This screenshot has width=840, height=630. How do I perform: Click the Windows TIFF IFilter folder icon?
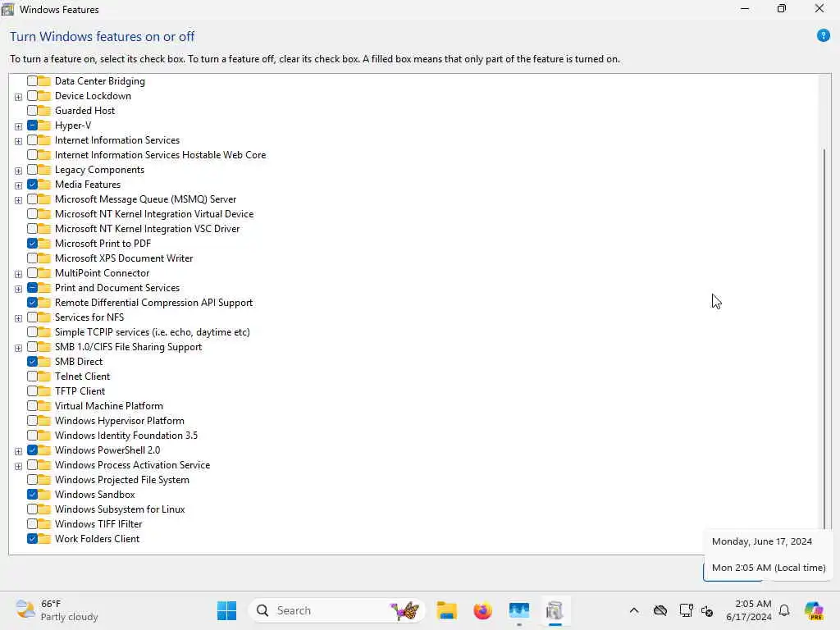pos(44,524)
